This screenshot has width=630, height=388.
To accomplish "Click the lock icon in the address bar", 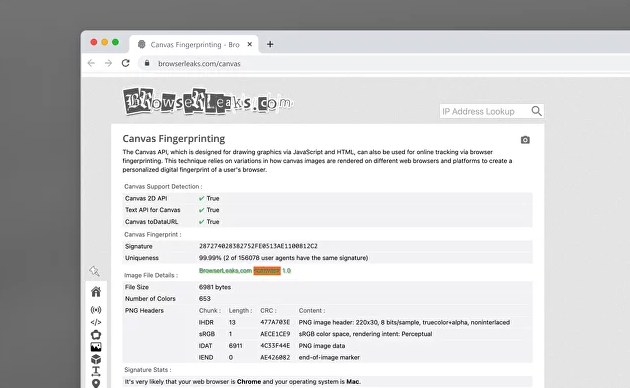I will click(147, 63).
